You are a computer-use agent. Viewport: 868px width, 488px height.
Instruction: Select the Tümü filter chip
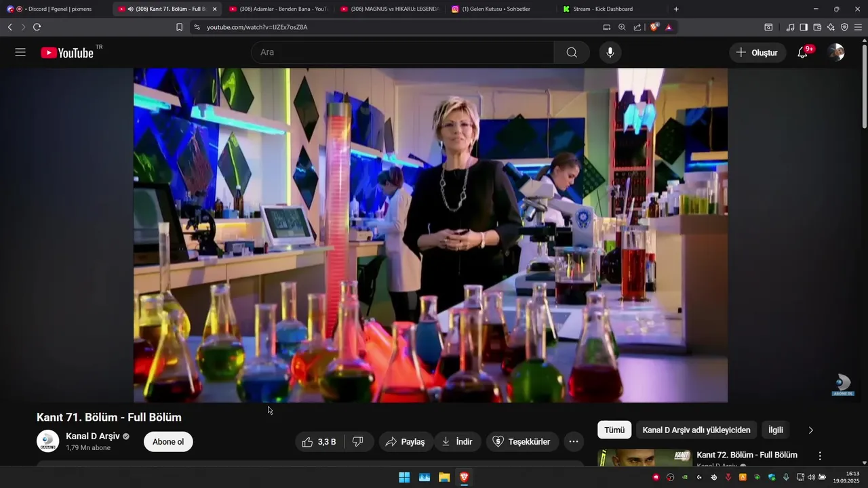pos(614,430)
